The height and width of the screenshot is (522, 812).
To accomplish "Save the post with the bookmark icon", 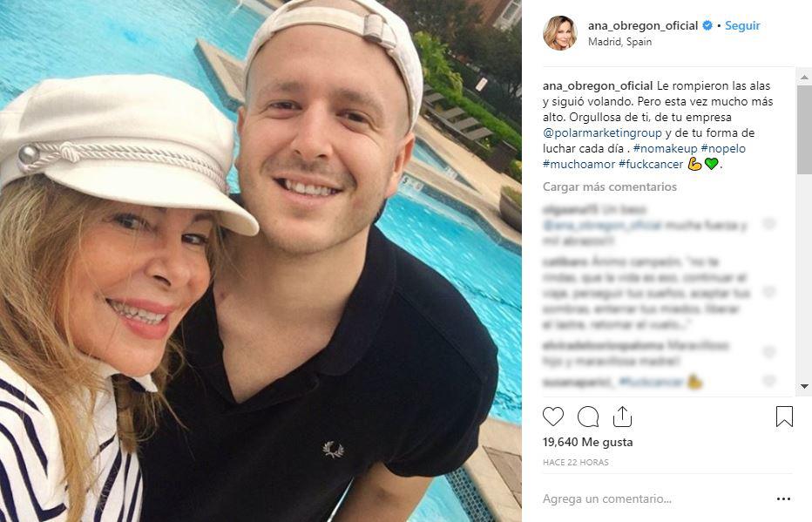I will (784, 417).
